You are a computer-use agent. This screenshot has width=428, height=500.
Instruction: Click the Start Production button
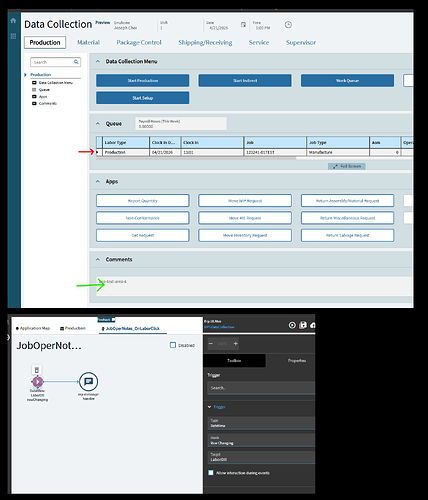click(x=143, y=81)
